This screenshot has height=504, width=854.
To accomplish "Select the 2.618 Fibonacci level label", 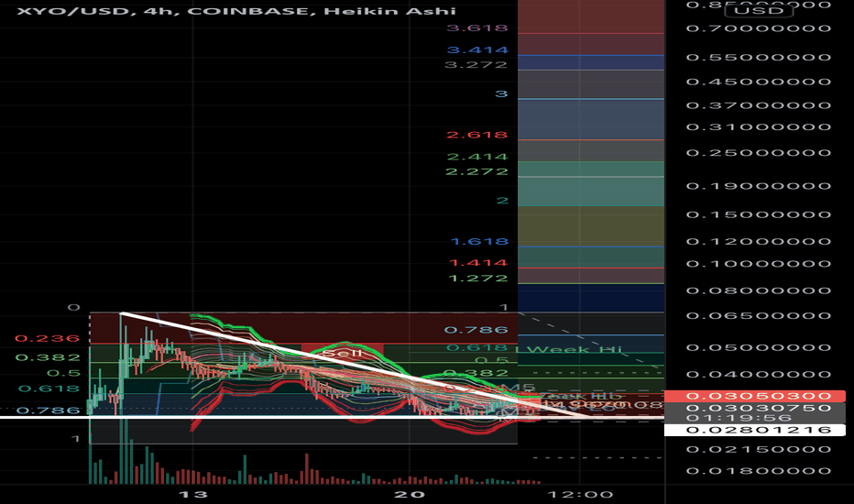I will pos(477,135).
